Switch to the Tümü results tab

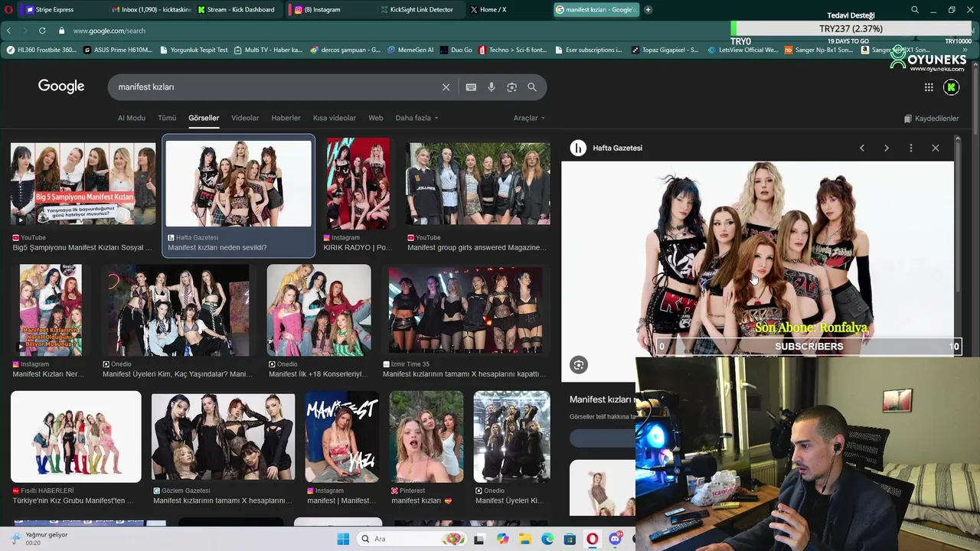point(167,118)
